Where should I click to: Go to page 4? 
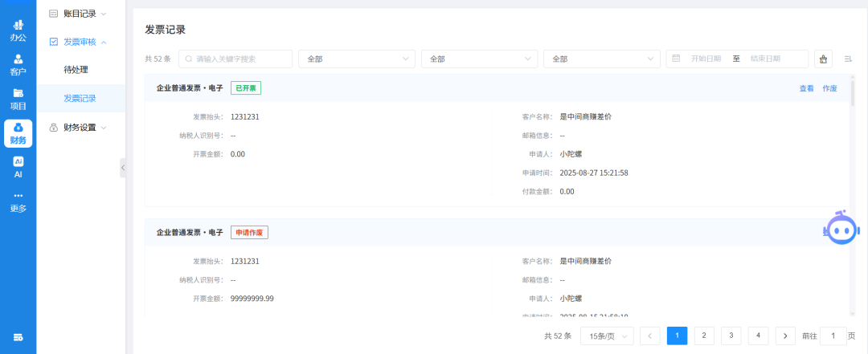(759, 336)
